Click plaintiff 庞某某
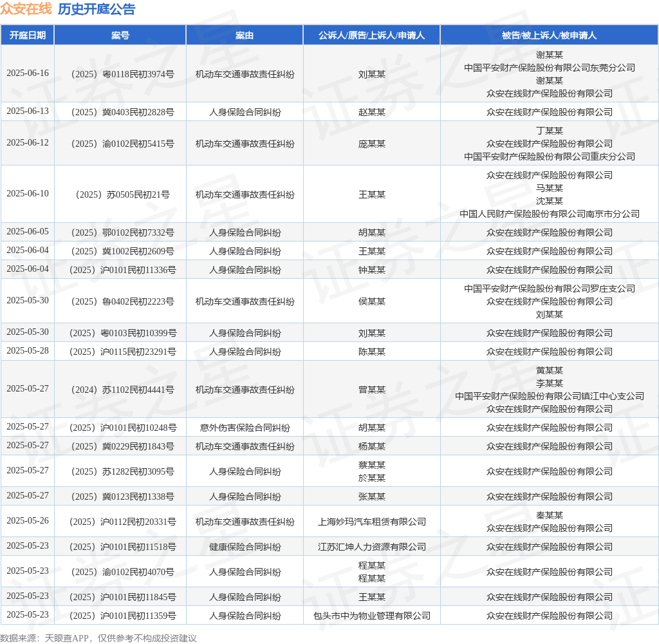This screenshot has width=659, height=644. [371, 144]
